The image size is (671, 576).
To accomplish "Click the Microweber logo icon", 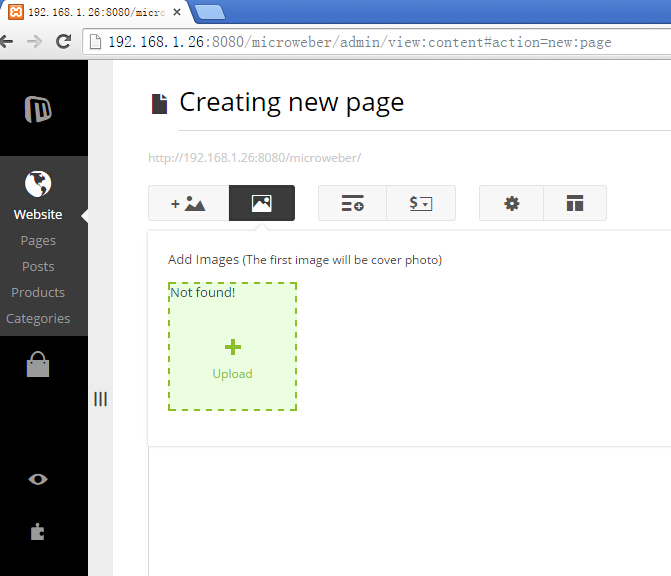I will [38, 110].
